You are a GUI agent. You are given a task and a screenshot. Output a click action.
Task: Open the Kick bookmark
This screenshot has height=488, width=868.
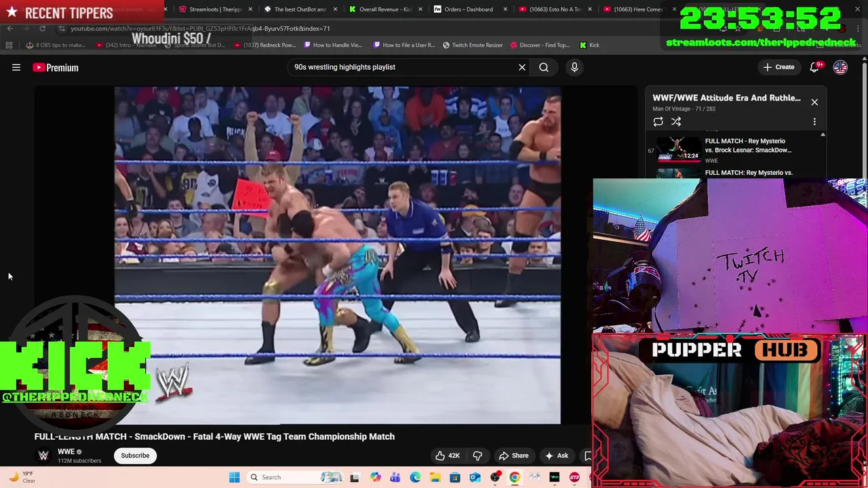click(589, 45)
